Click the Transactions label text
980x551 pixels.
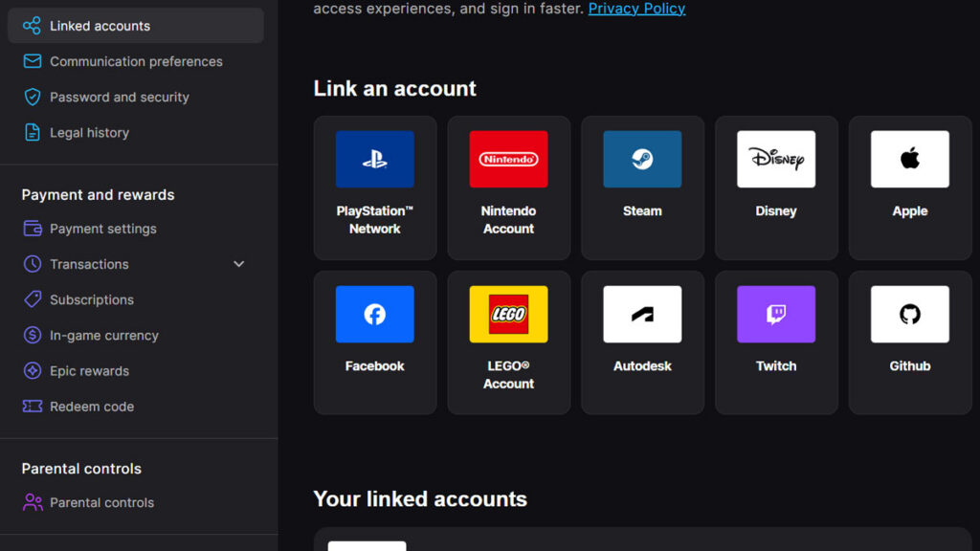click(89, 264)
